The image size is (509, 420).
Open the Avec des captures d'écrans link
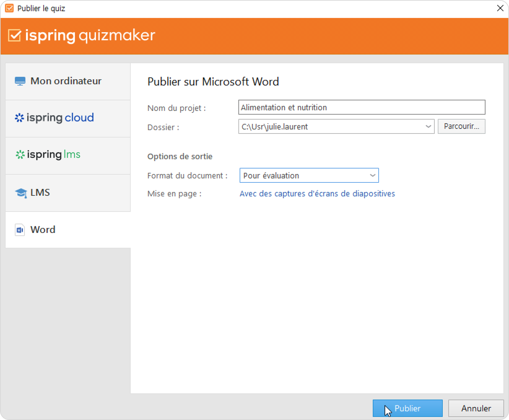317,194
